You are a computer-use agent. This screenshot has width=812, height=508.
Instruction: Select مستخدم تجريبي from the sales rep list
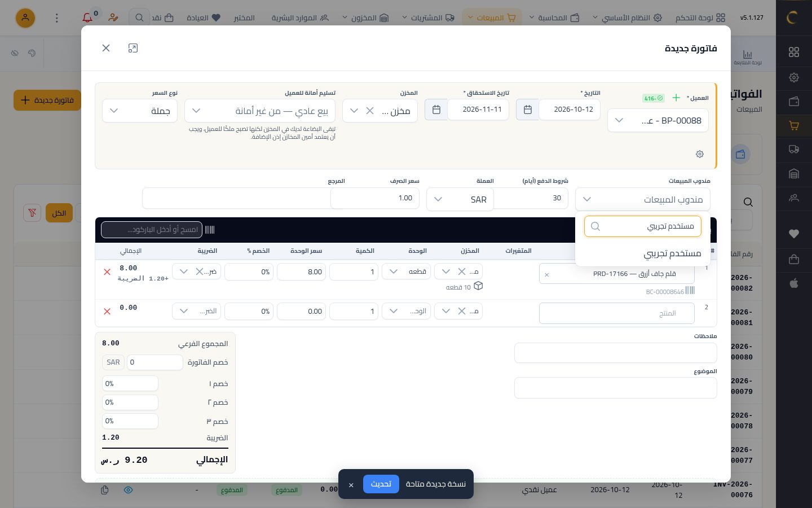coord(643,253)
